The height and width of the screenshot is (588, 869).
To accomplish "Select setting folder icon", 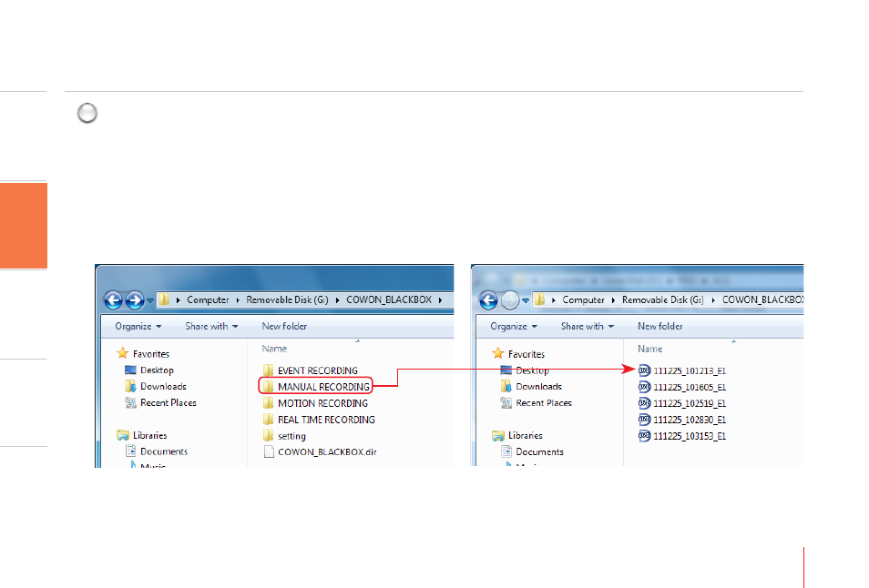I will [268, 435].
